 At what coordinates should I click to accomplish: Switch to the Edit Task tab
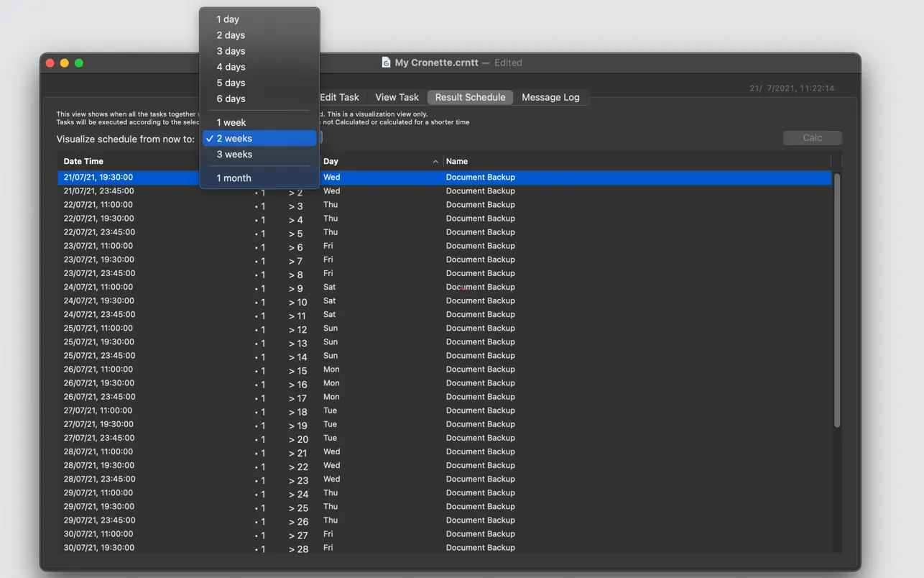click(x=339, y=97)
